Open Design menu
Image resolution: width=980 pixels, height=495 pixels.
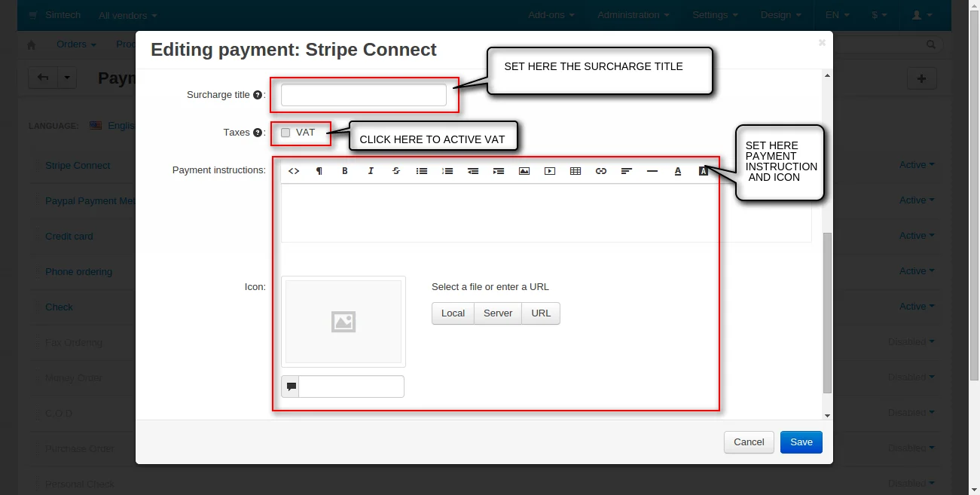pos(780,15)
